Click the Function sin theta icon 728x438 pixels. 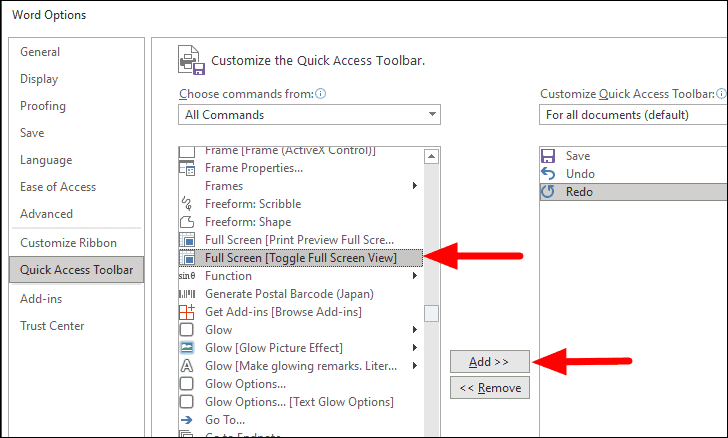pyautogui.click(x=187, y=276)
